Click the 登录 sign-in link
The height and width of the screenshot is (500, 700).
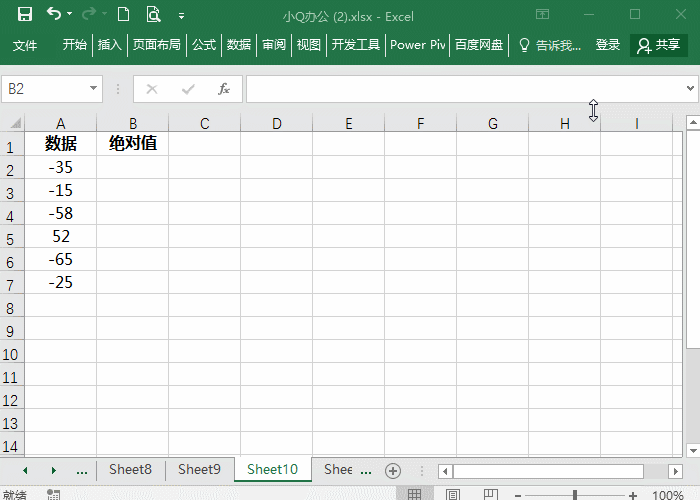click(608, 45)
